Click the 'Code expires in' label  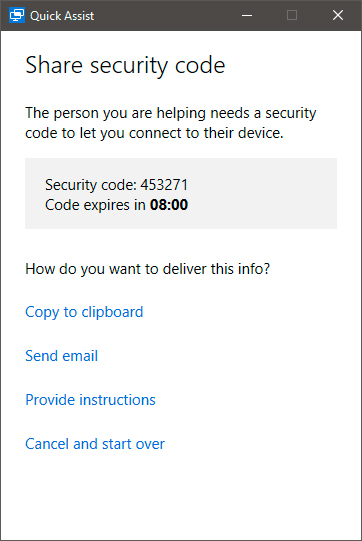pos(95,205)
